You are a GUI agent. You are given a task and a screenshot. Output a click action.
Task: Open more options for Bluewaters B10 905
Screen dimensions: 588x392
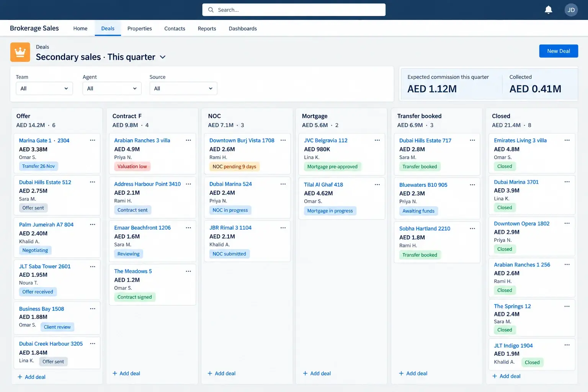[x=472, y=185]
